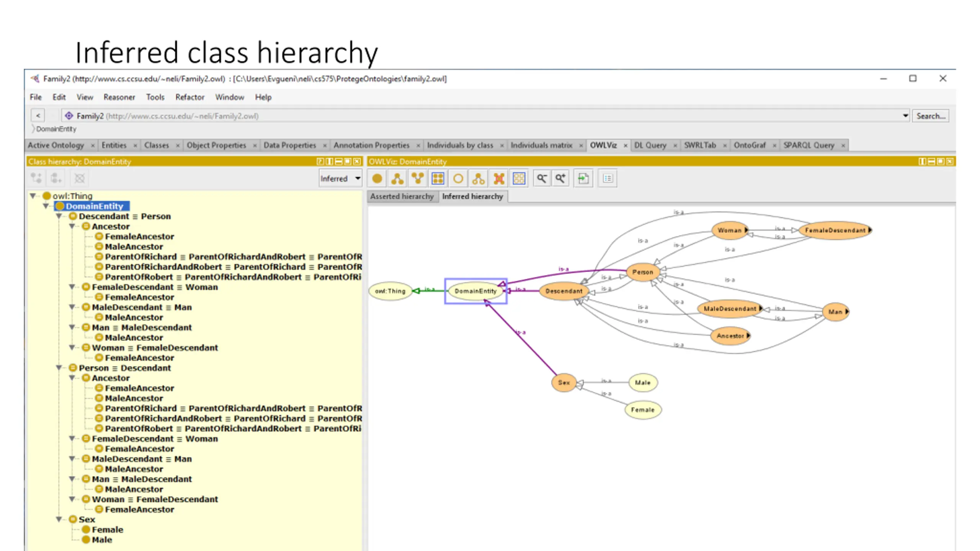Collapse the owl:Thing tree node
Screen dimensions: 980x551
tap(33, 196)
